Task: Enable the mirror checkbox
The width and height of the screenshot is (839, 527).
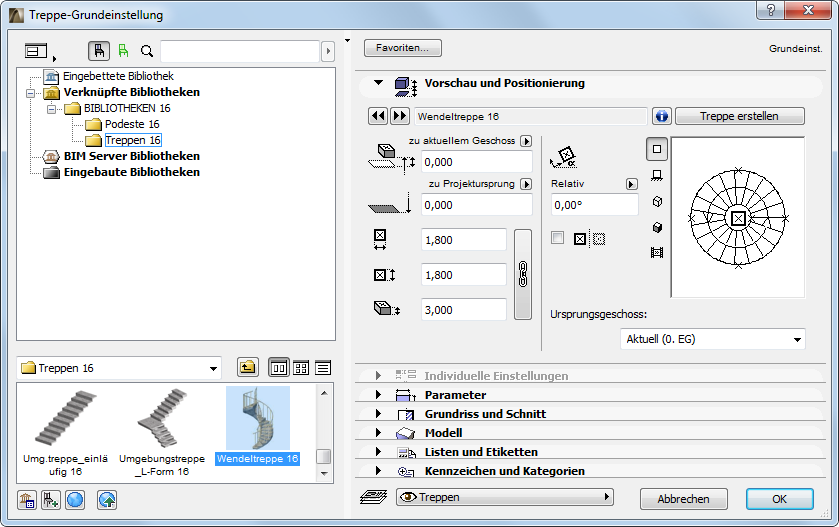Action: pos(558,238)
